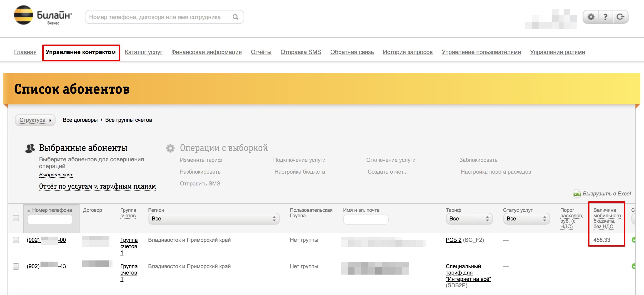Screen dimensions: 644x295
Task: Open Отчёт по услугам и тарифным планам
Action: [x=97, y=186]
